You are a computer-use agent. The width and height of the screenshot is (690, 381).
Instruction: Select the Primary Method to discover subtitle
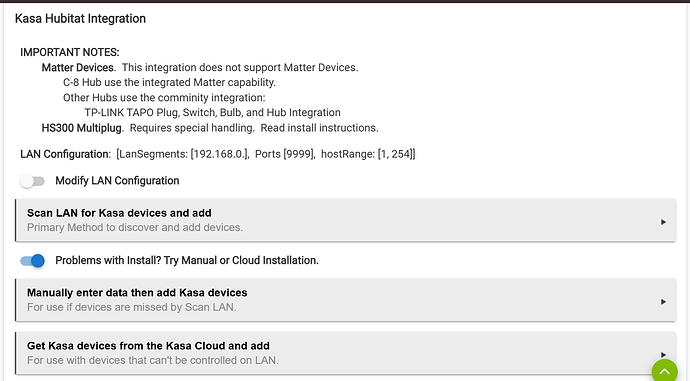click(x=135, y=227)
